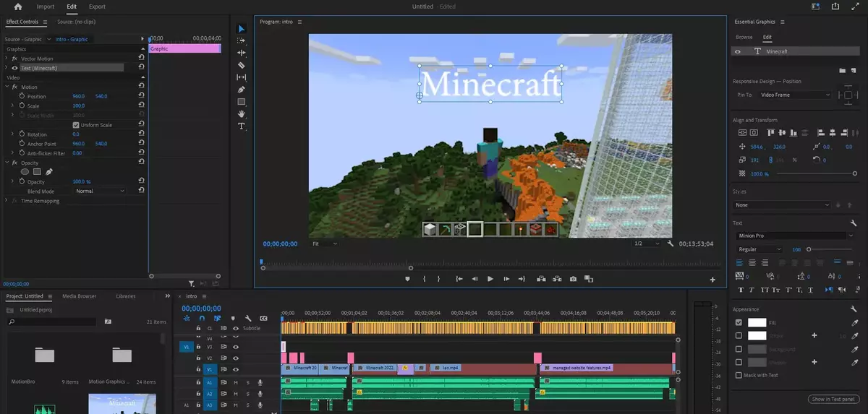Click the Quick Export share icon
Viewport: 868px width, 414px height.
pos(837,7)
